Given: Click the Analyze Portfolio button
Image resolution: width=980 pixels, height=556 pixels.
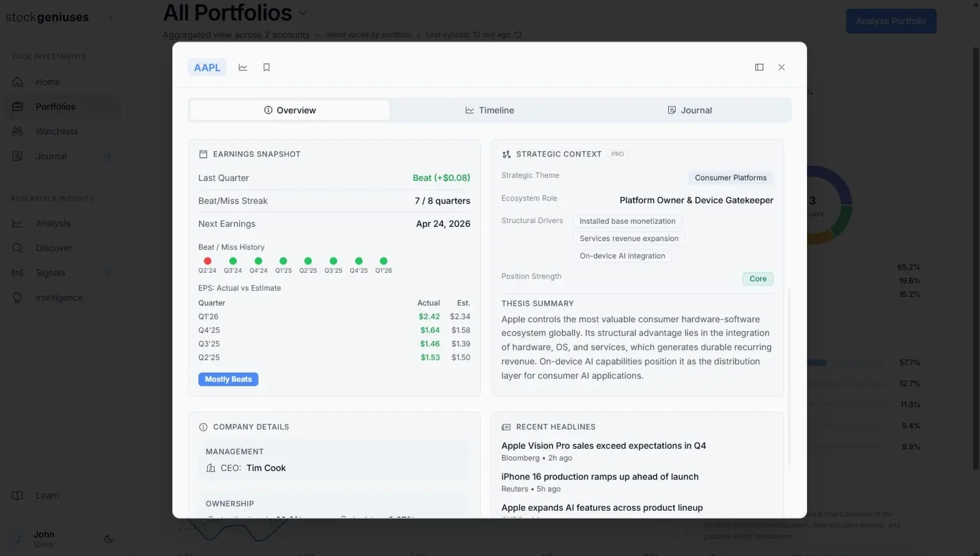Looking at the screenshot, I should point(891,21).
